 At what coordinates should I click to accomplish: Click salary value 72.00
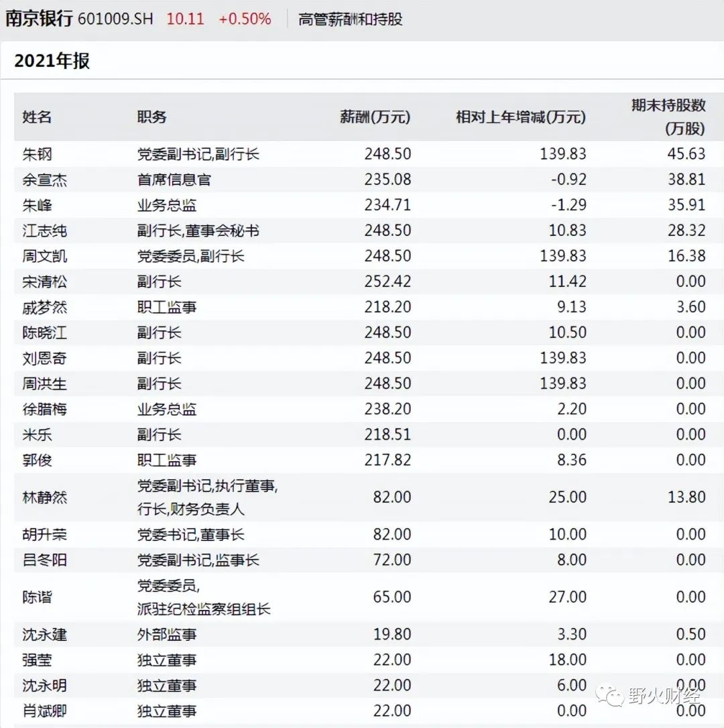pyautogui.click(x=392, y=560)
